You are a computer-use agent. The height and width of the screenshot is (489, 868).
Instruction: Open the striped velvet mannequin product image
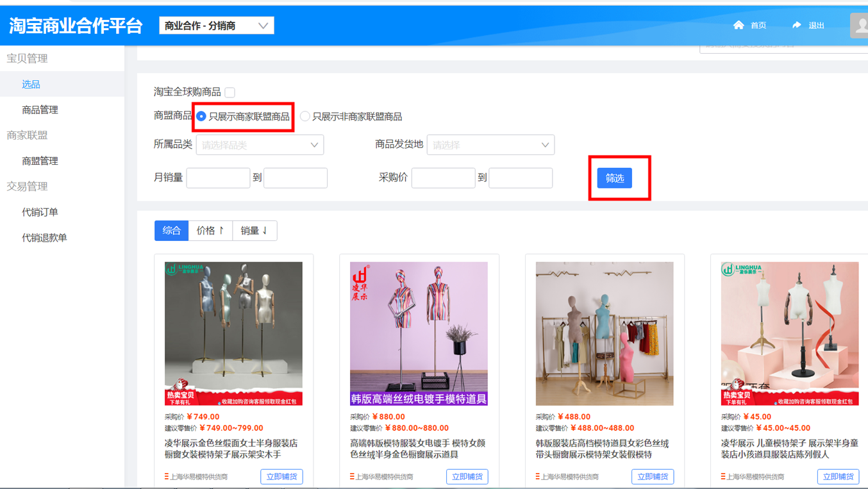(x=419, y=333)
